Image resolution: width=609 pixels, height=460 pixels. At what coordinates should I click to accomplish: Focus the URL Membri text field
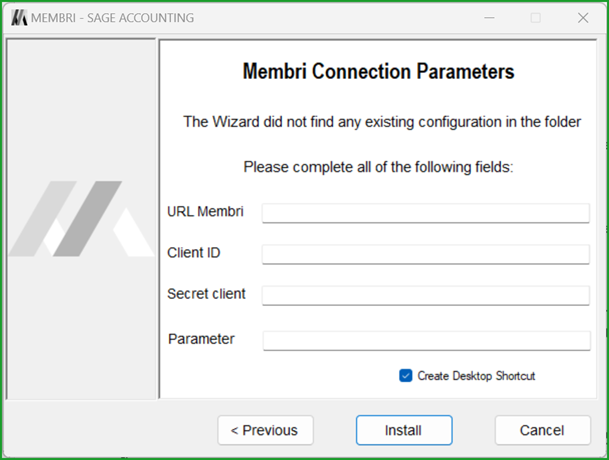pyautogui.click(x=425, y=213)
